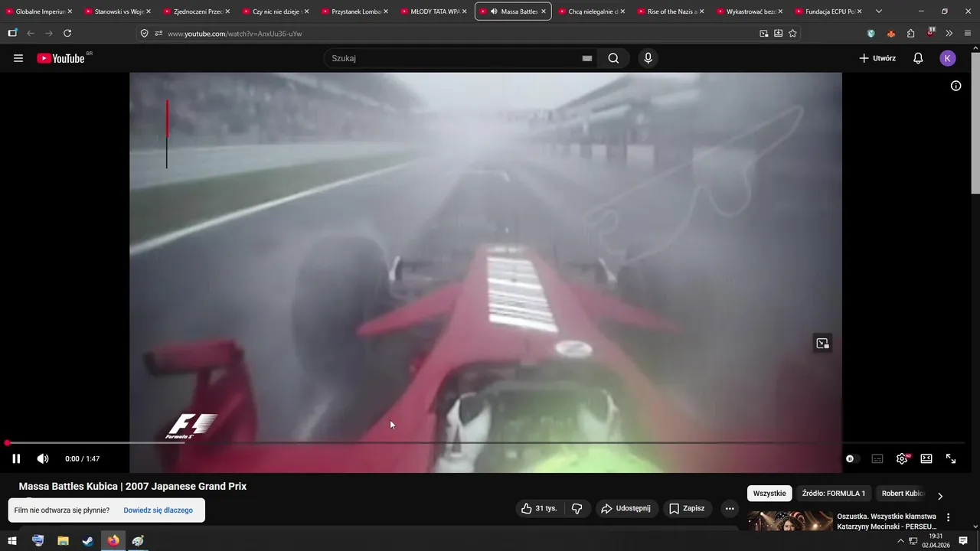Screen dimensions: 980x551
Task: Switch to Rise of the Nazis tab
Action: (x=671, y=11)
